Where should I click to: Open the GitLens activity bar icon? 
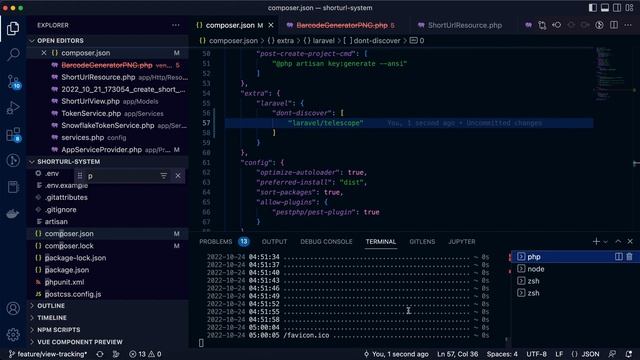pyautogui.click(x=13, y=160)
